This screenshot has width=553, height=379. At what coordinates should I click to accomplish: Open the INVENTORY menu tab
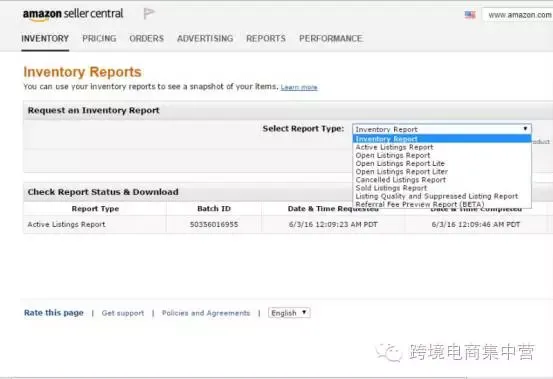[45, 38]
